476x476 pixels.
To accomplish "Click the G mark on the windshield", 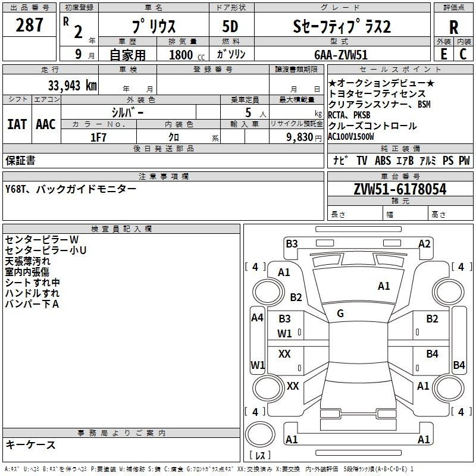I will [340, 314].
